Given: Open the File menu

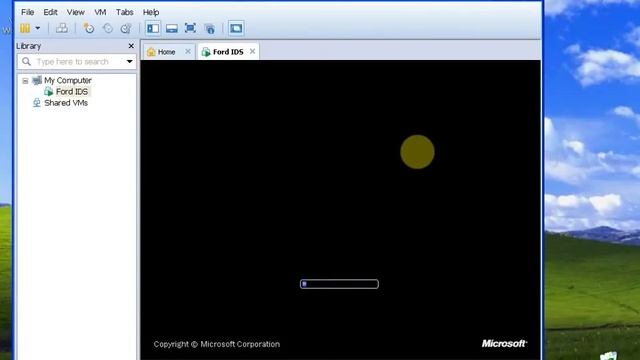Looking at the screenshot, I should tap(27, 12).
